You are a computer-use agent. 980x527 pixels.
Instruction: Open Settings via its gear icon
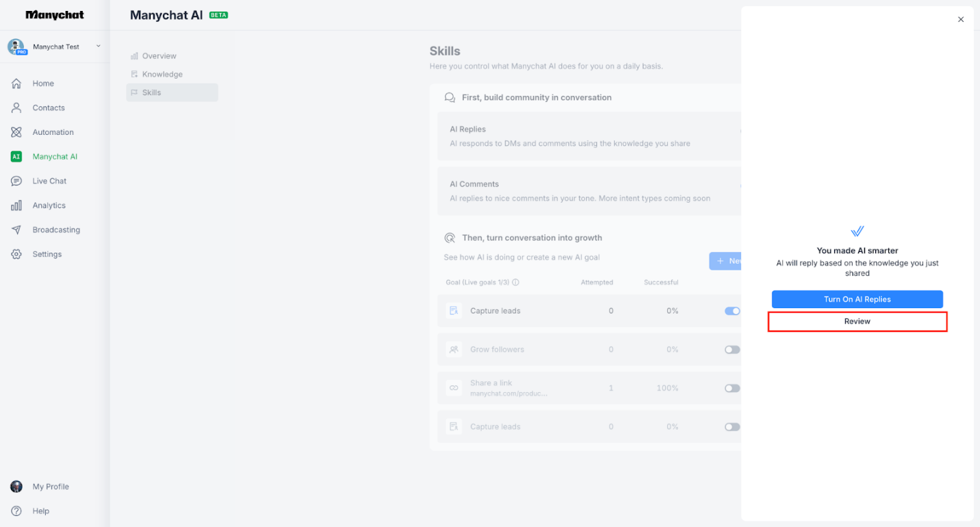[16, 255]
